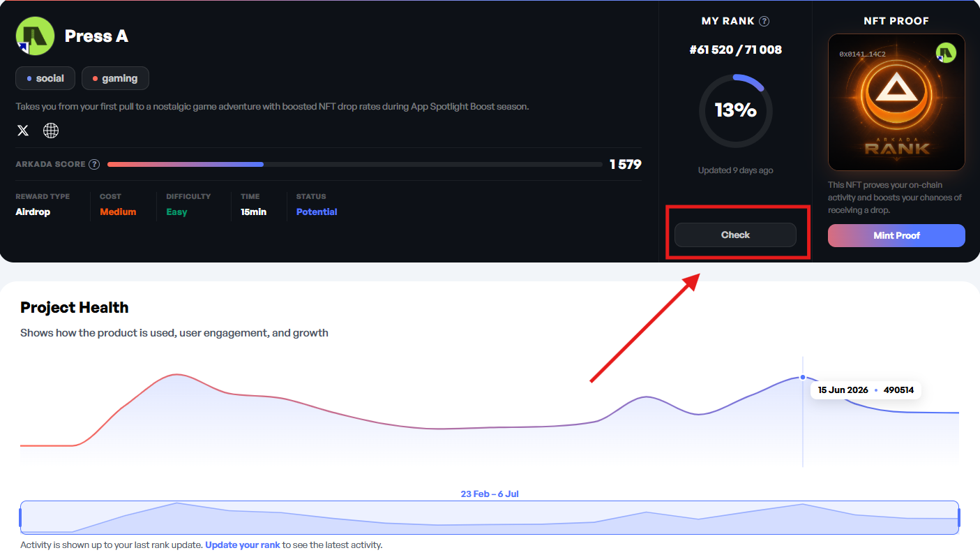This screenshot has height=555, width=980.
Task: Click the NFT proof on-chain activity description
Action: pyautogui.click(x=895, y=198)
